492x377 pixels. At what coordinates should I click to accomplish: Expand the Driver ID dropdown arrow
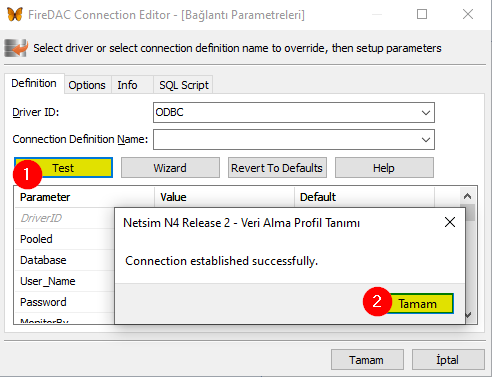[x=426, y=113]
